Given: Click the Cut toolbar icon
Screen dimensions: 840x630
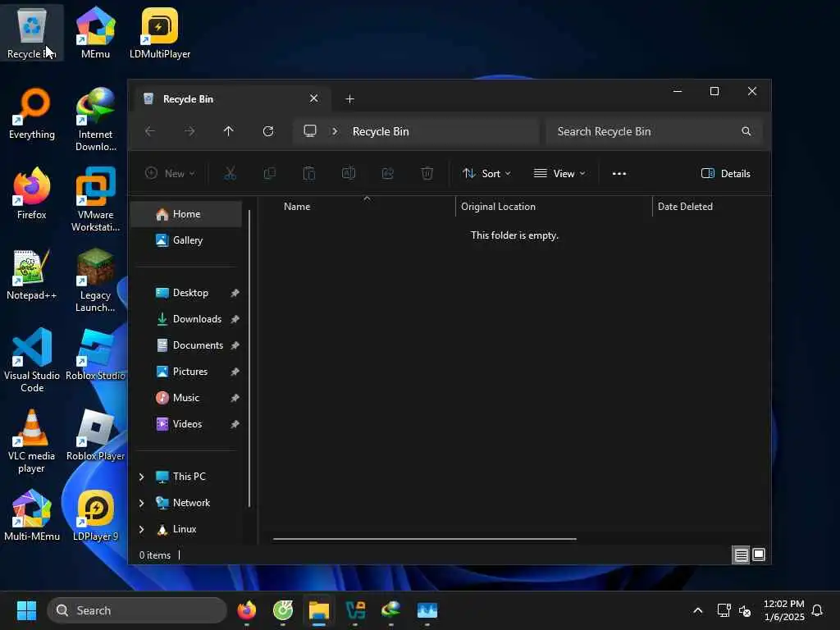Looking at the screenshot, I should coord(230,174).
